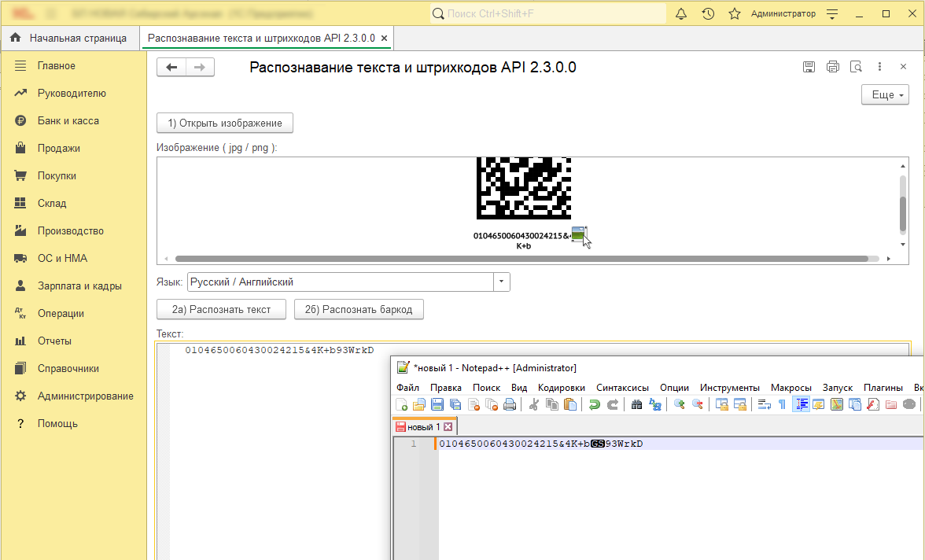Close the Распознавание текста tab
Screen dimensions: 925x560
point(384,38)
